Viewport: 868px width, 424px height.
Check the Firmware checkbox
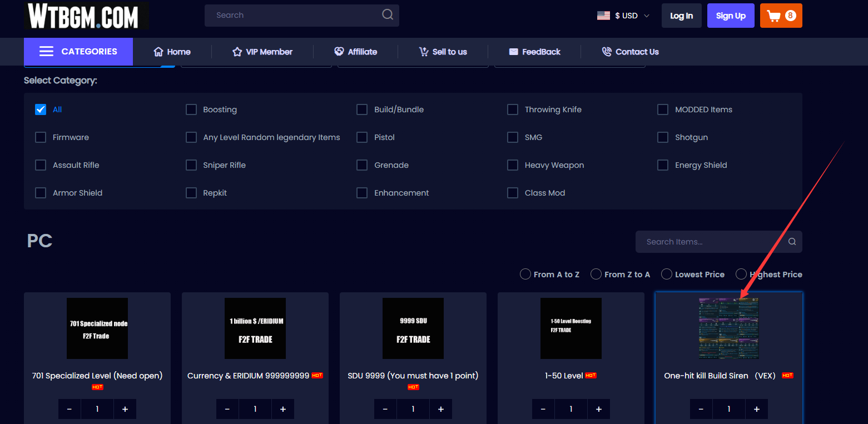41,137
